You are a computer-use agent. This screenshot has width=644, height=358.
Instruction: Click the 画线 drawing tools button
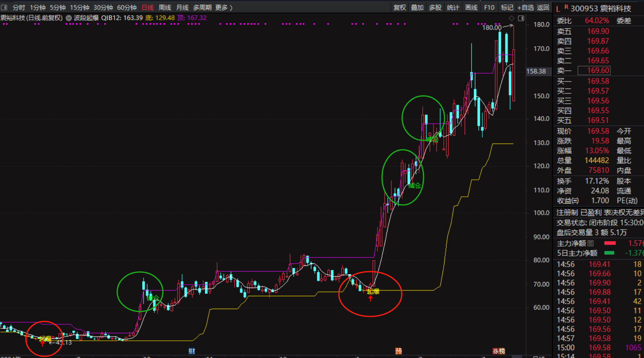(471, 7)
